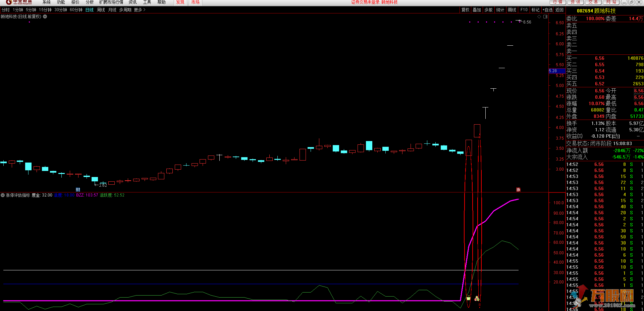
Task: Click the 网站 button at top right
Action: 611,2
